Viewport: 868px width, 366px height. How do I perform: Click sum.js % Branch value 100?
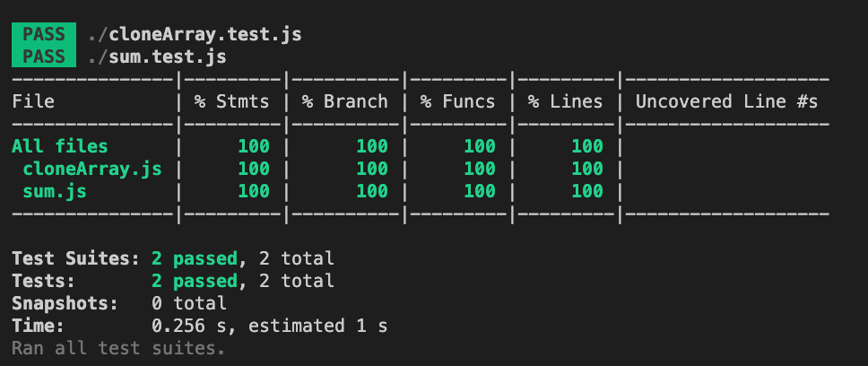(372, 191)
